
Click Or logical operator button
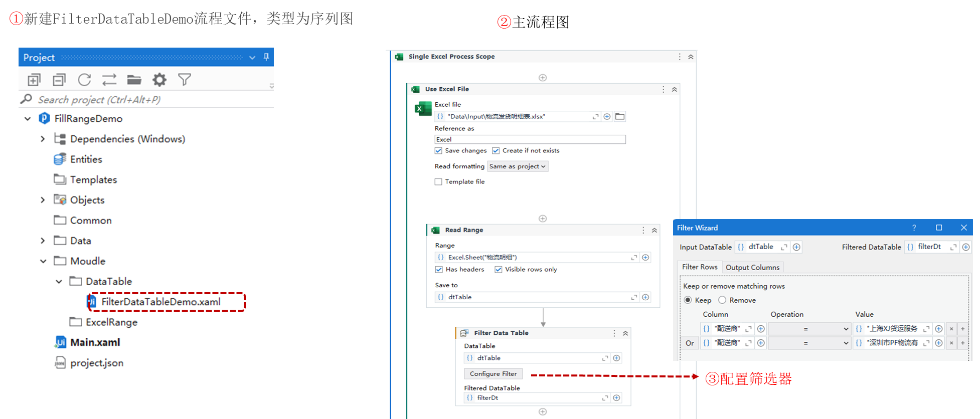690,343
